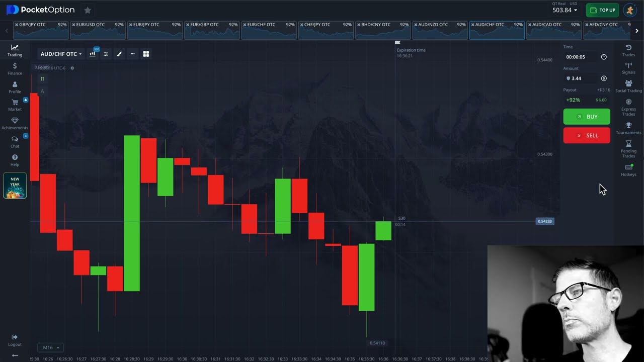644x362 pixels.
Task: Open chart type settings icon
Action: point(93,54)
